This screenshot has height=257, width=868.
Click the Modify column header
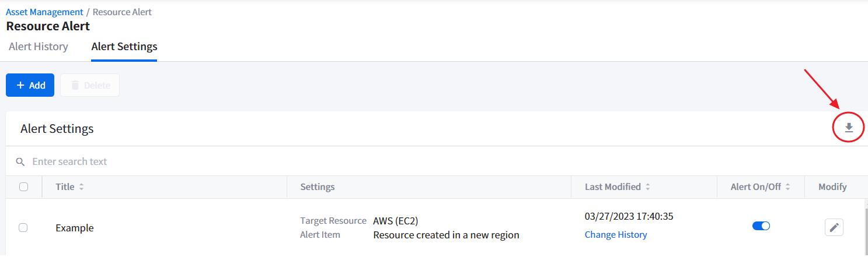tap(832, 187)
